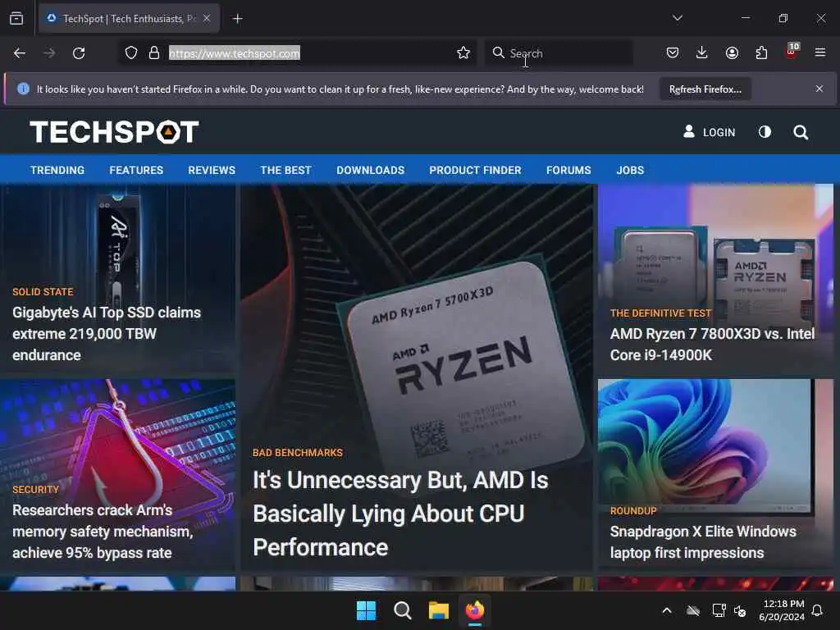Image resolution: width=840 pixels, height=630 pixels.
Task: Dismiss the Firefox refresh notification bar
Action: pyautogui.click(x=819, y=89)
